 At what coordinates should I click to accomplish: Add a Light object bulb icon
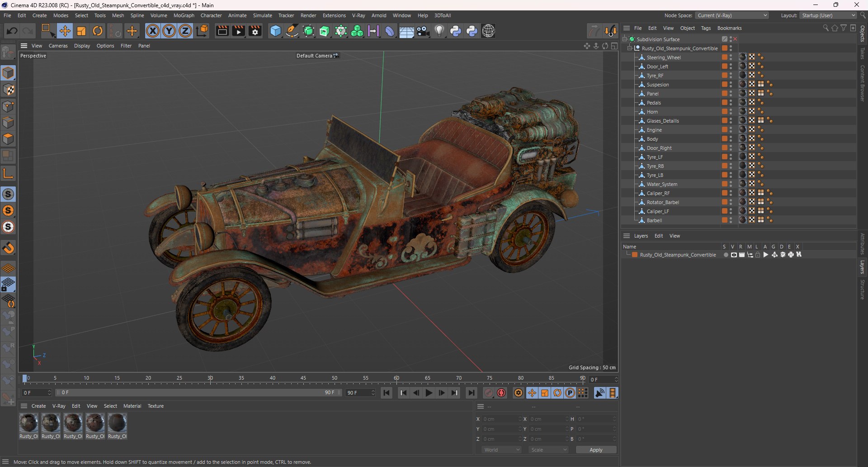(x=439, y=31)
